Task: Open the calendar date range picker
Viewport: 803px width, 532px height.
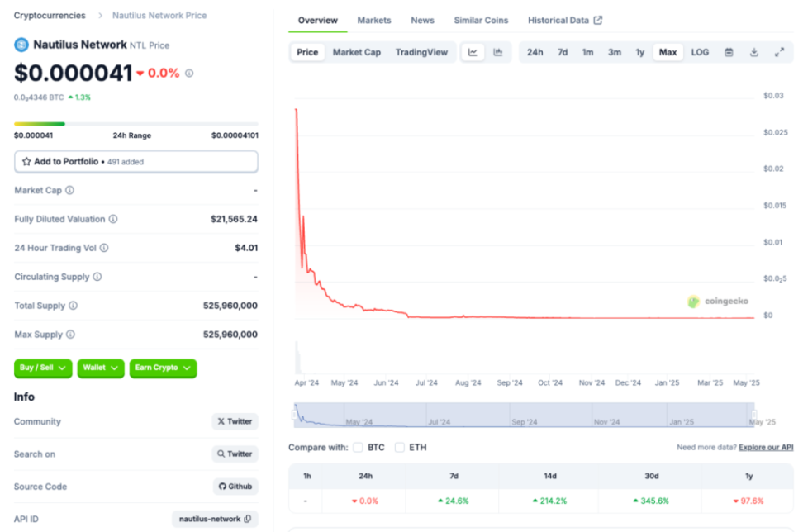Action: 729,52
